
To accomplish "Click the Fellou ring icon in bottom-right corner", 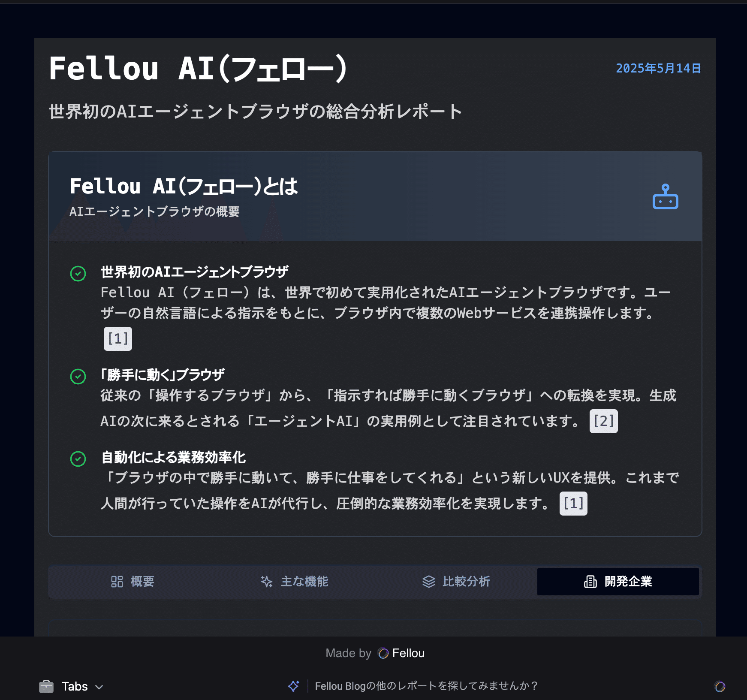I will (720, 686).
